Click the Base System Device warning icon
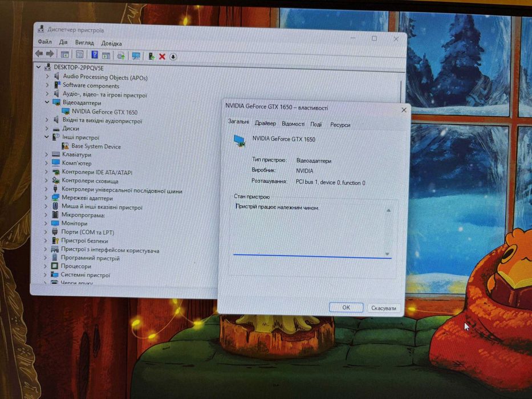532x399 pixels. 65,146
